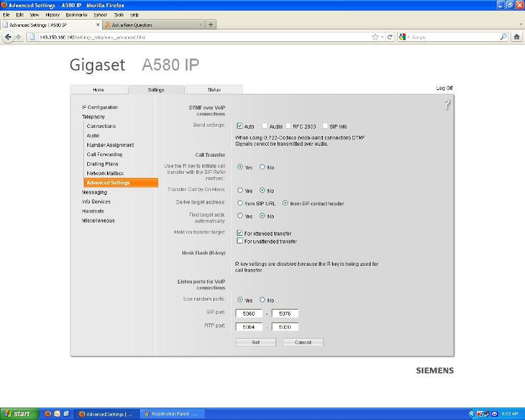Click the Set button

pos(256,342)
